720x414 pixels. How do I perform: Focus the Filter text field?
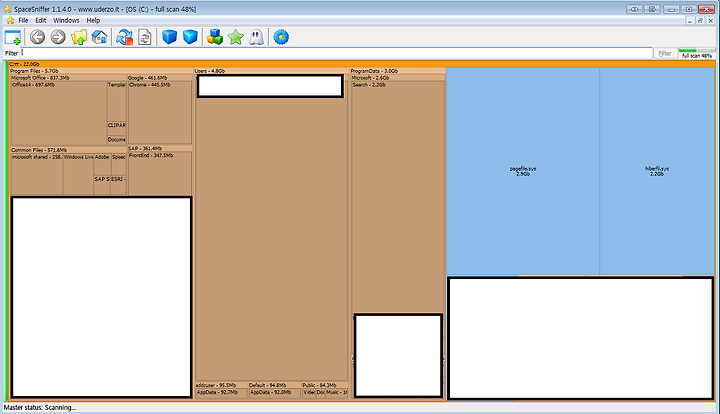[337, 53]
